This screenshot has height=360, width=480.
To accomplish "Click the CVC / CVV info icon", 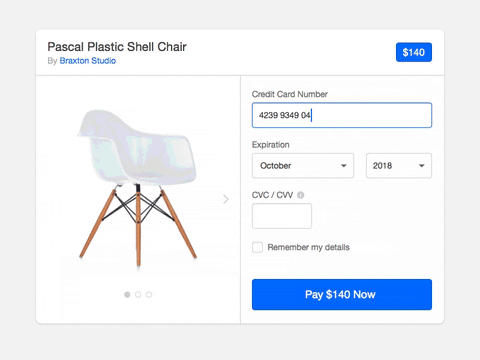I will [x=300, y=195].
